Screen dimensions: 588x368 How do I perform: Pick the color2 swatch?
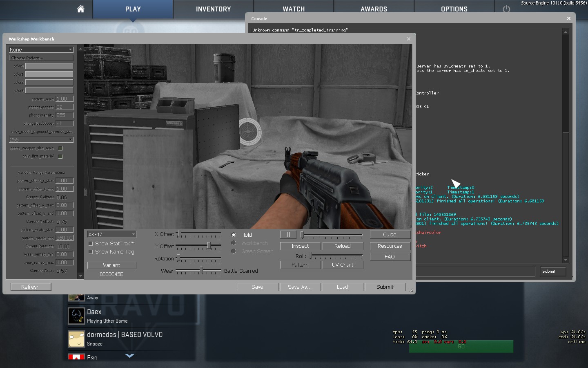click(x=49, y=82)
